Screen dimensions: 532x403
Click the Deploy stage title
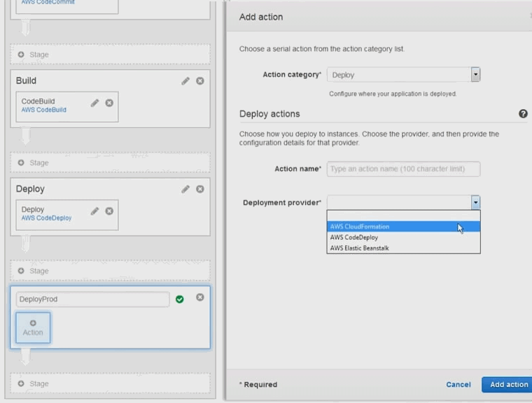tap(30, 189)
